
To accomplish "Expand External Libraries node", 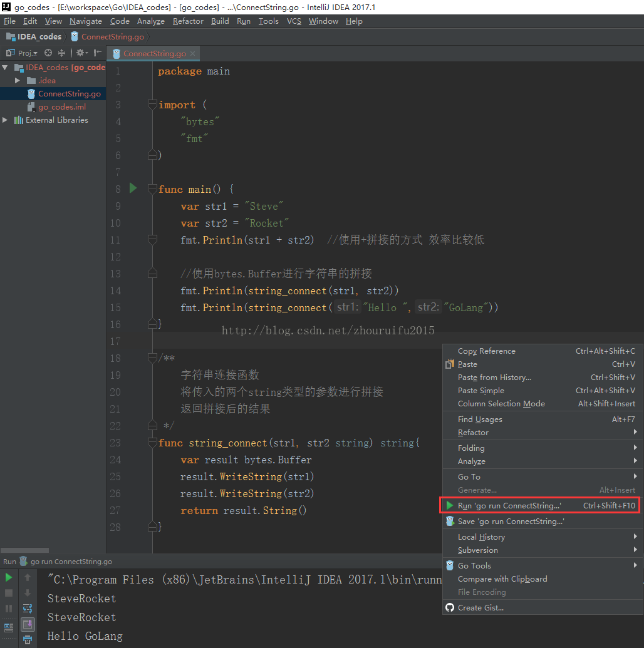I will [x=5, y=120].
